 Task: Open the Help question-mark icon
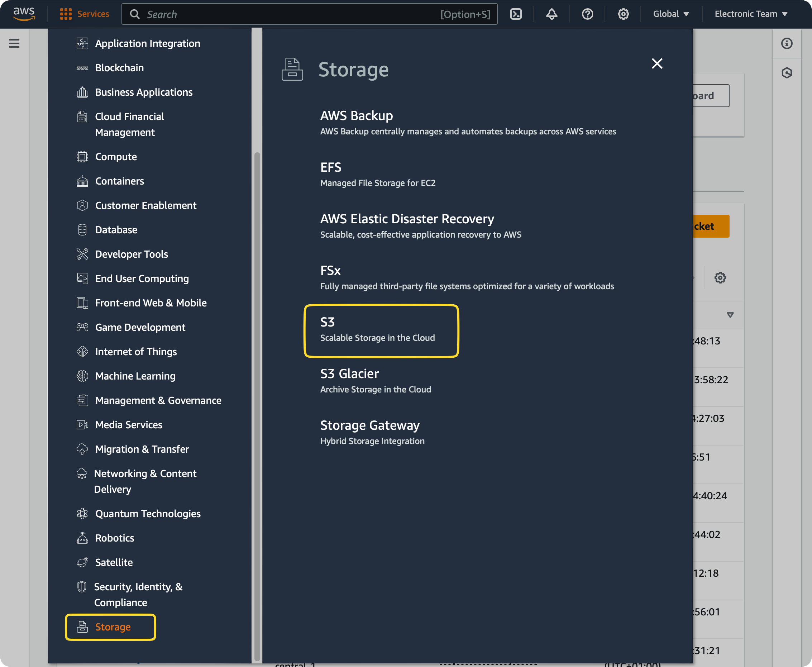click(587, 14)
